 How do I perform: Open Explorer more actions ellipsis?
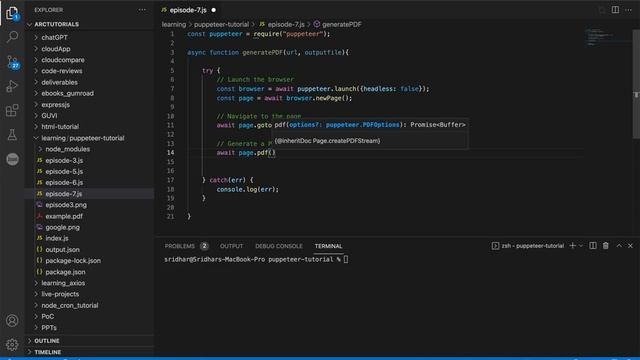point(142,10)
